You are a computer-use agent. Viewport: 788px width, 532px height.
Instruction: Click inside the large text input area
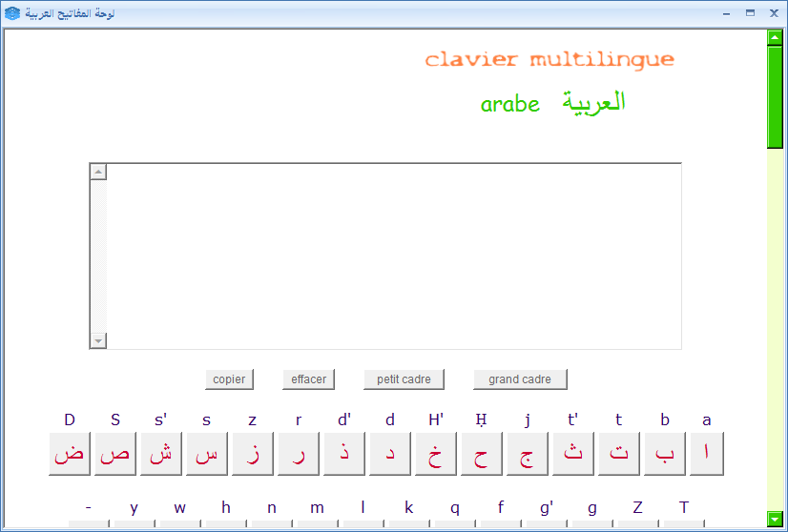tap(393, 256)
